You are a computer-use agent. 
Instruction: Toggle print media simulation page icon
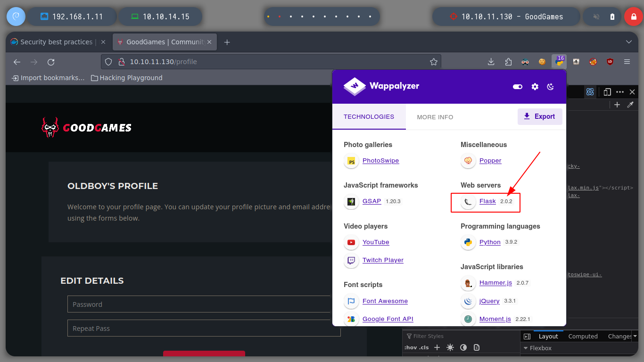477,347
